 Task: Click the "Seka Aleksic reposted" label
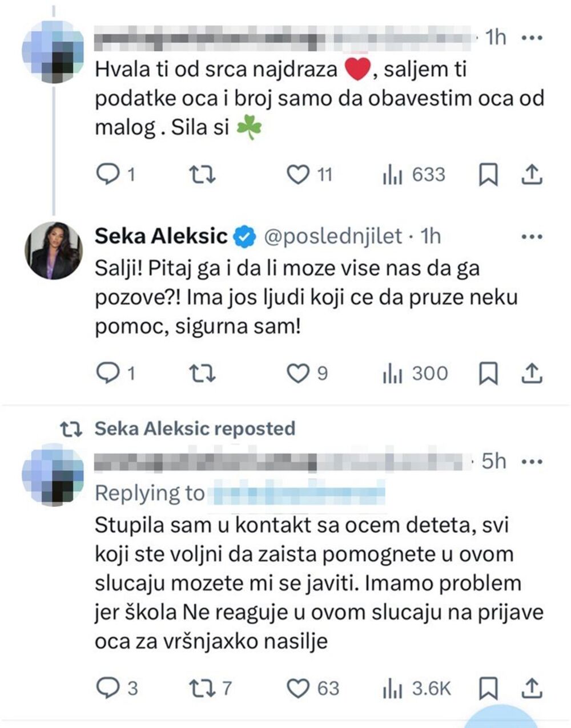[195, 428]
